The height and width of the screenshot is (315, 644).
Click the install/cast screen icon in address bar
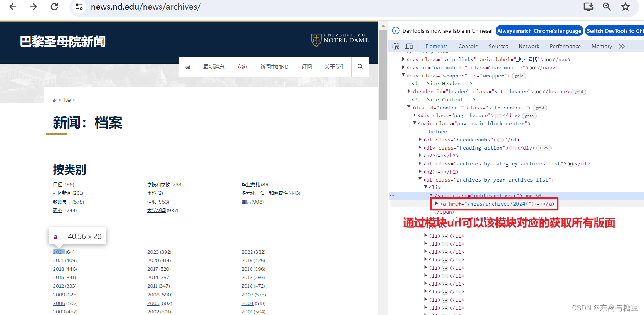pos(589,7)
